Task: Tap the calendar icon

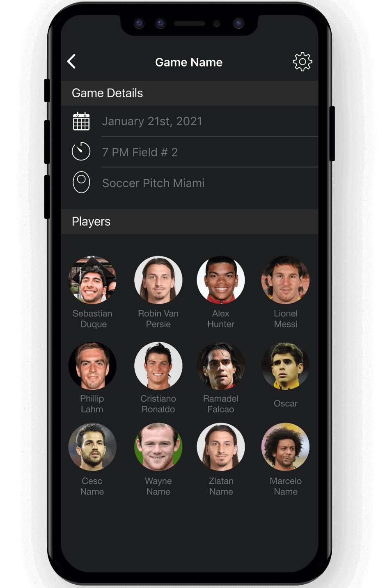Action: [81, 121]
